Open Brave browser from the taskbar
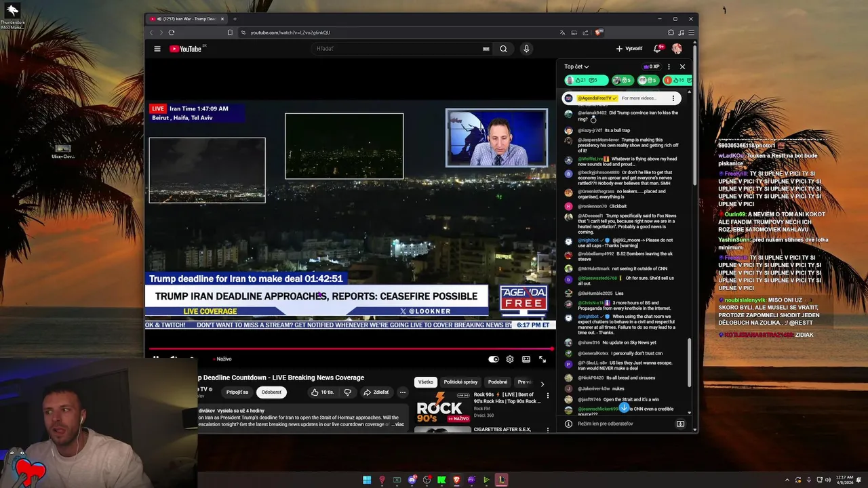Image resolution: width=868 pixels, height=488 pixels. [456, 480]
